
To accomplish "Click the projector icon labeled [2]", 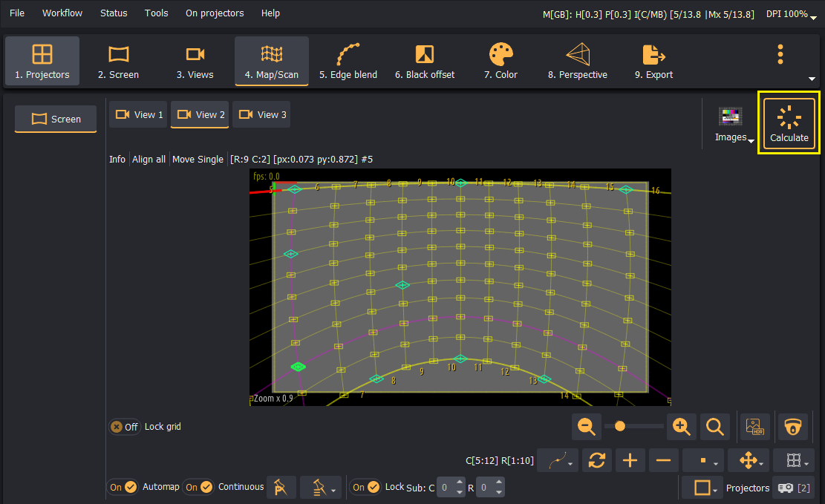I will (794, 488).
